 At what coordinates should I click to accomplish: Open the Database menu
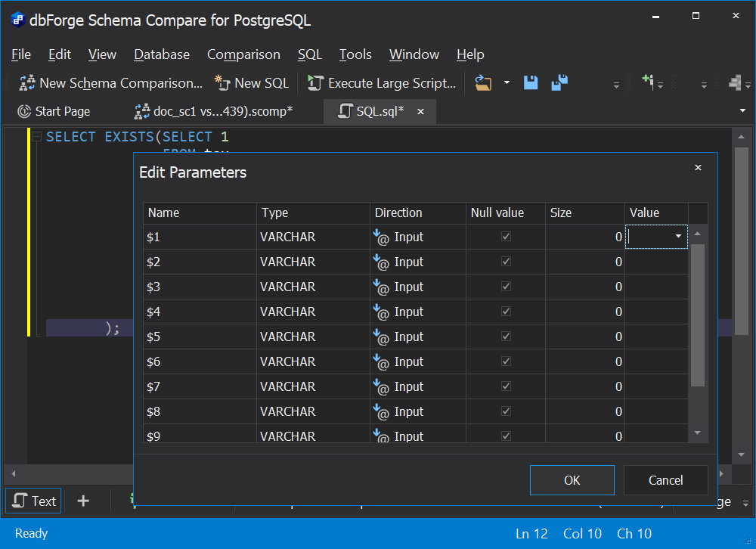[x=162, y=54]
